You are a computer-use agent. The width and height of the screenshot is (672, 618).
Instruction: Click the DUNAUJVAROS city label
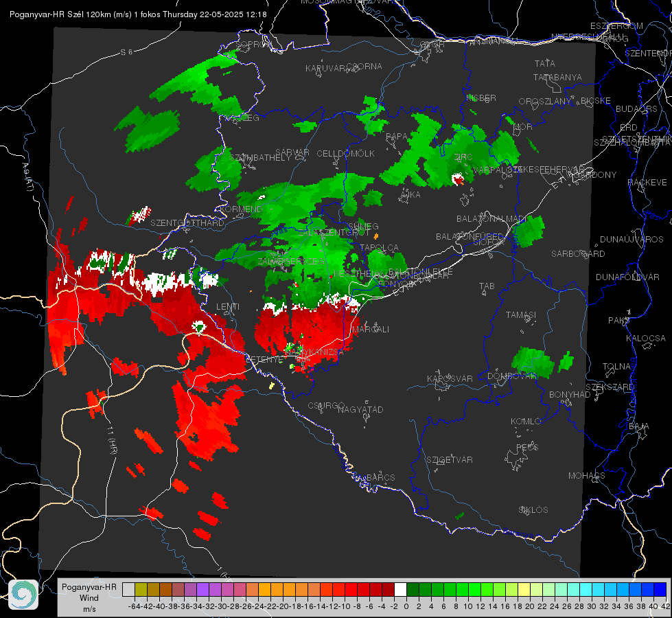point(632,240)
